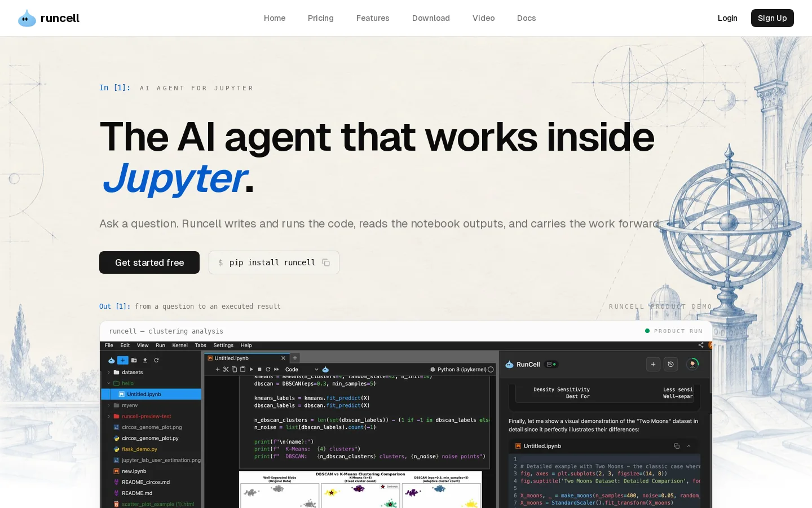Click the server status toggle beside RunCell title
This screenshot has height=508, width=812.
[552, 365]
